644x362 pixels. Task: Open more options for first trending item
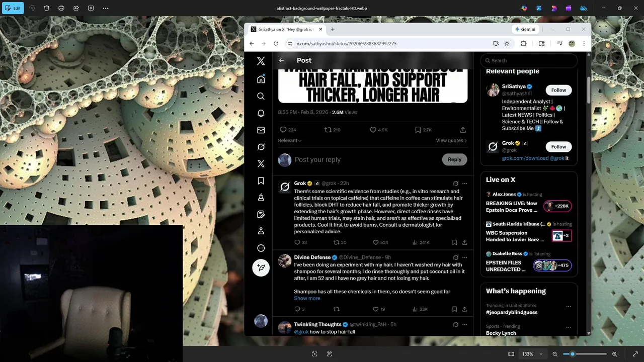point(569,306)
